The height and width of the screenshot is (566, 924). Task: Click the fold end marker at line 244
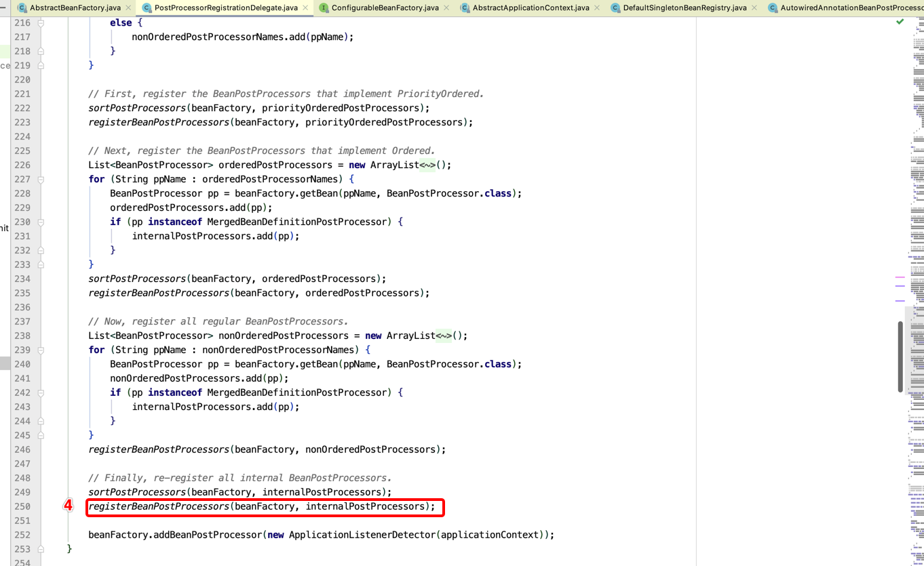41,421
